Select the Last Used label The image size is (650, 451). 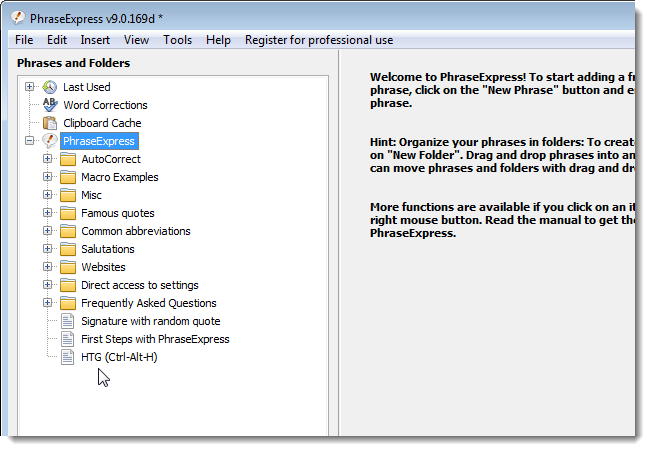(x=87, y=87)
